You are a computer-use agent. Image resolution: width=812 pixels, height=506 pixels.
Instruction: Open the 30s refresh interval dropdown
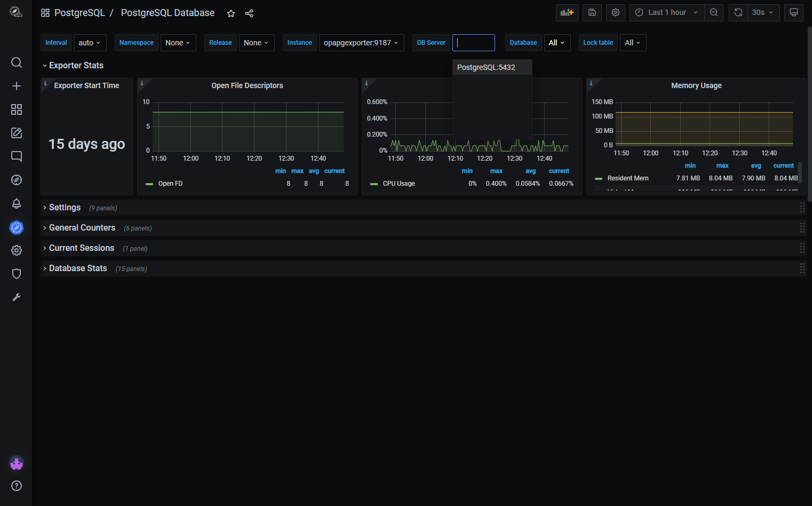click(763, 12)
